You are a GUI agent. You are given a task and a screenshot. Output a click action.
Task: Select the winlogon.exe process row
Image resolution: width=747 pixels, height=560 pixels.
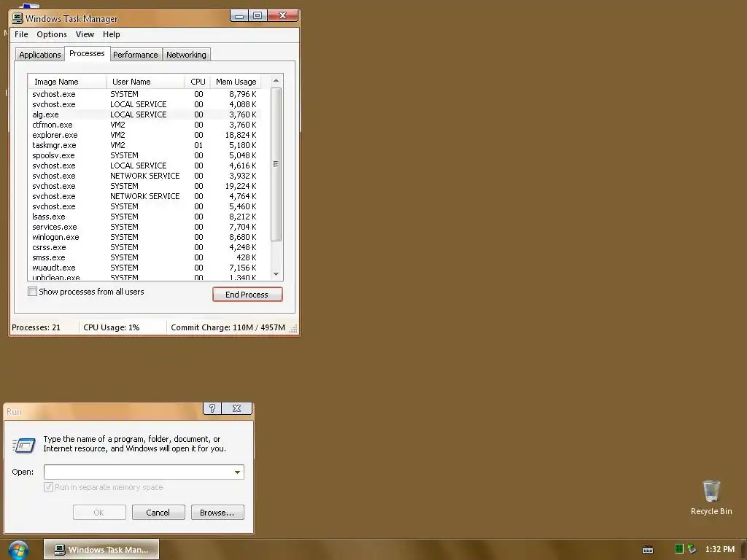pos(144,237)
